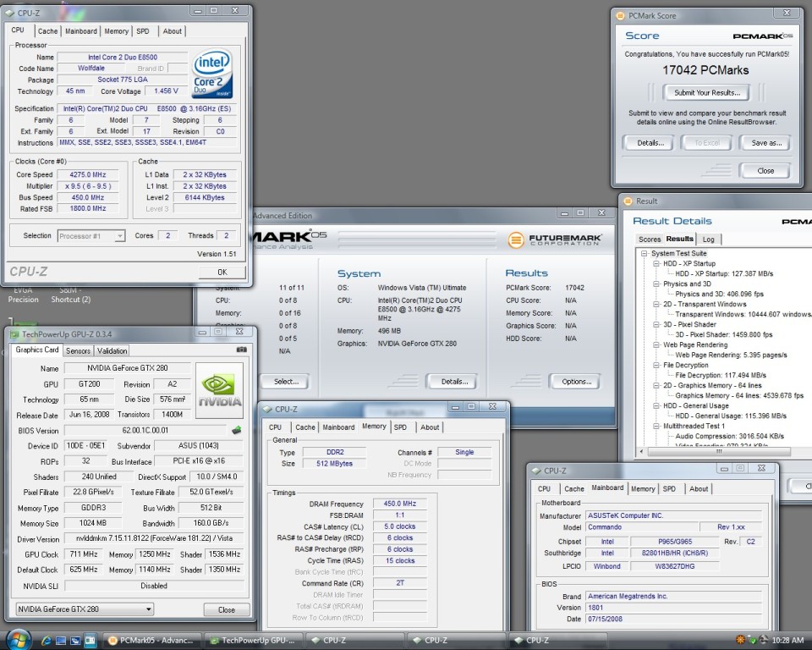Open the S&M Shortcut (2) desktop icon
Screen dimensions: 812x650
coord(70,295)
